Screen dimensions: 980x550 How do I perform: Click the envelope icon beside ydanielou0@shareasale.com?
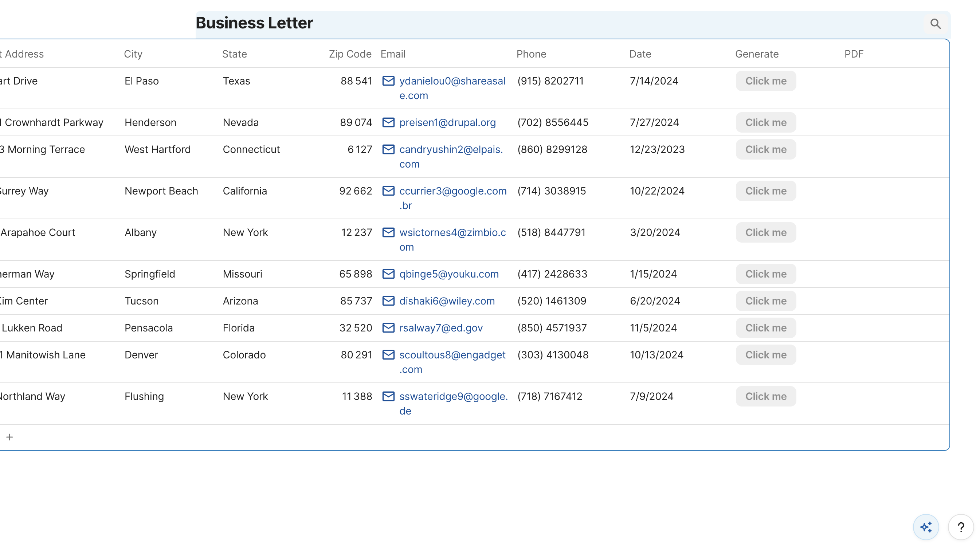tap(388, 81)
